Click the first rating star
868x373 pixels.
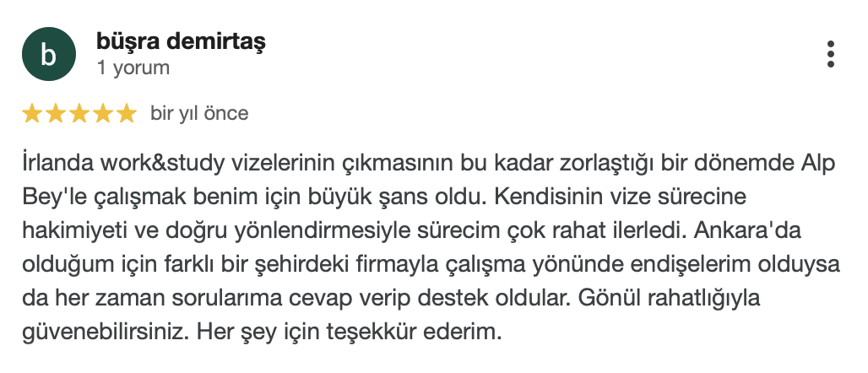(31, 113)
